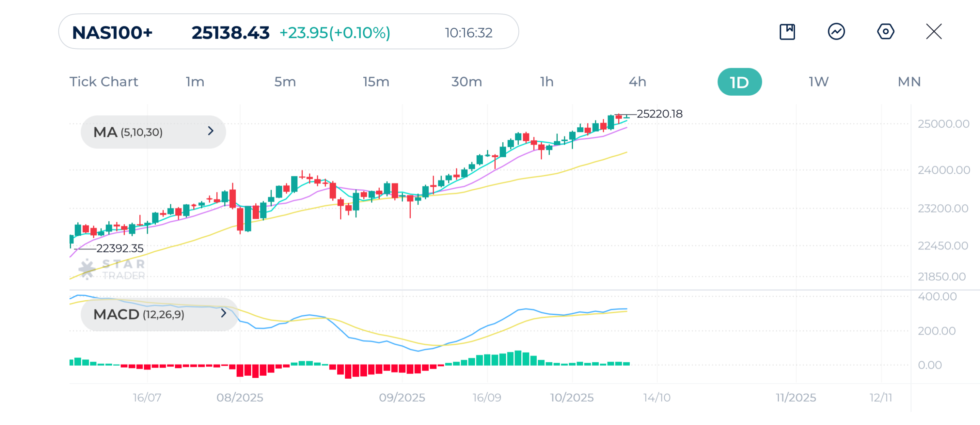Image resolution: width=980 pixels, height=425 pixels.
Task: Click the Star Trader watermark logo
Action: 112,269
